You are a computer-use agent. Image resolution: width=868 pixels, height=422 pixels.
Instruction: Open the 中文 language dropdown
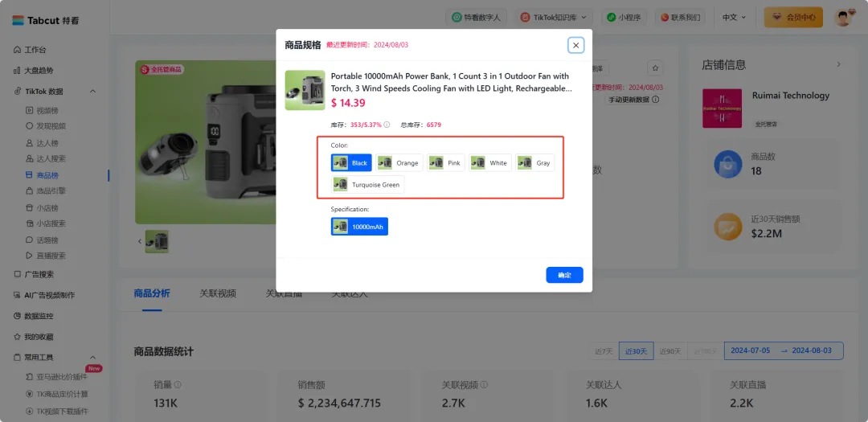[x=734, y=18]
